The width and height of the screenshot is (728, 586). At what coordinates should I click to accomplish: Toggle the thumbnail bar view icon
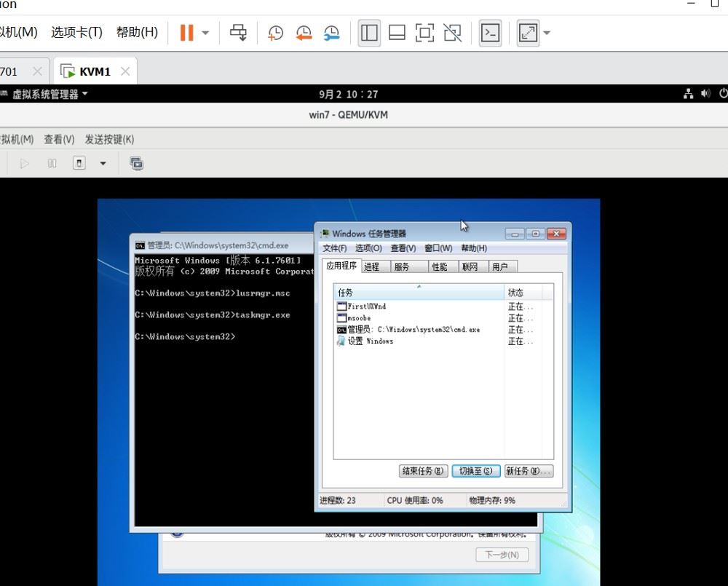[397, 33]
